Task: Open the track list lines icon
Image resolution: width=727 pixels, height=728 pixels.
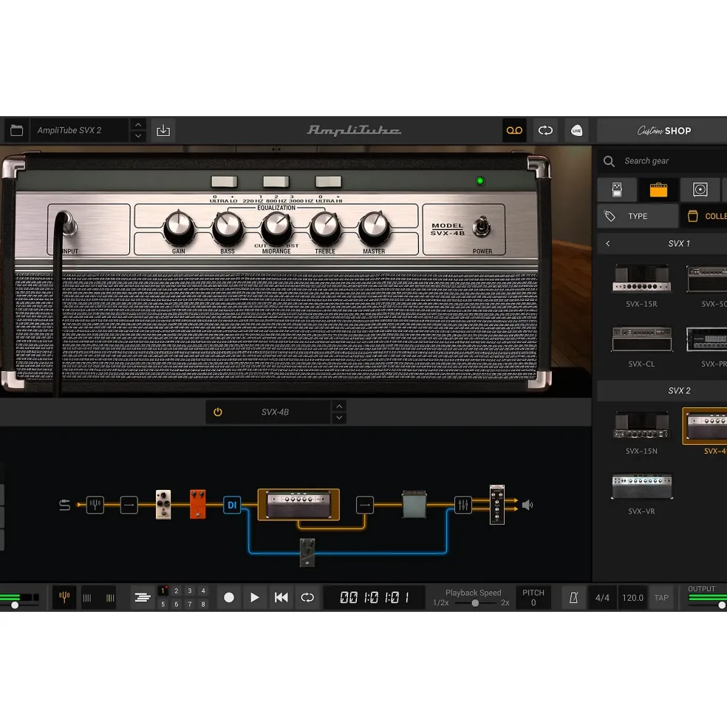Action: [143, 597]
